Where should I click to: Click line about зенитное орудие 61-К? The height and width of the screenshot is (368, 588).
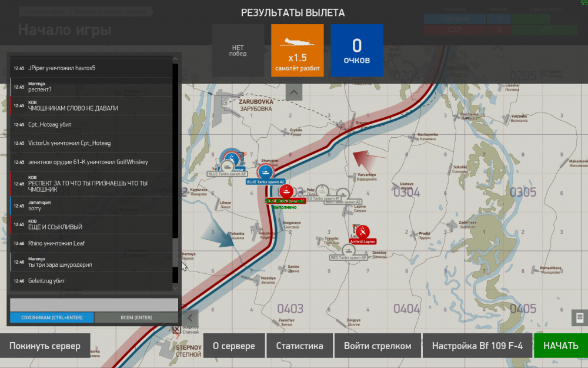point(91,162)
